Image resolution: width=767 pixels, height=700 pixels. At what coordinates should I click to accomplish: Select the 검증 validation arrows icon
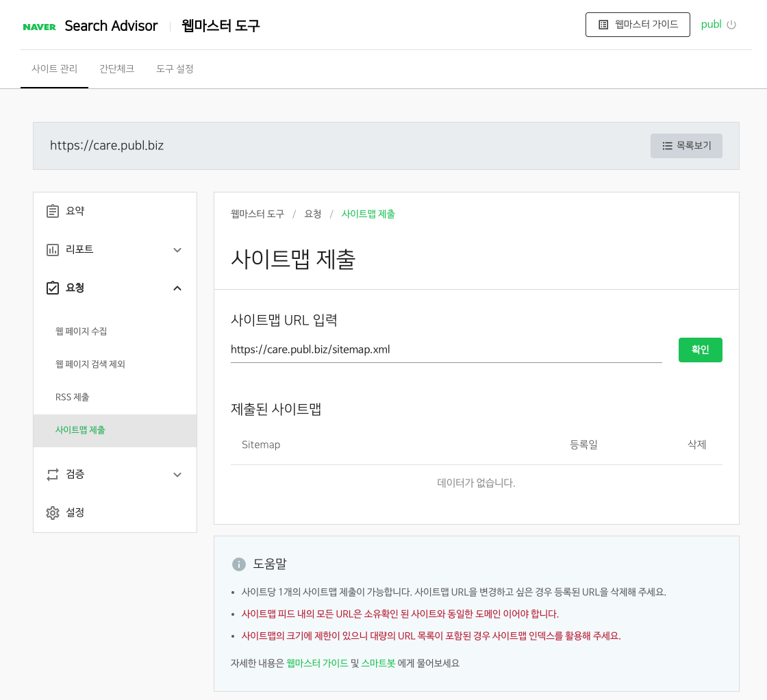coord(53,474)
